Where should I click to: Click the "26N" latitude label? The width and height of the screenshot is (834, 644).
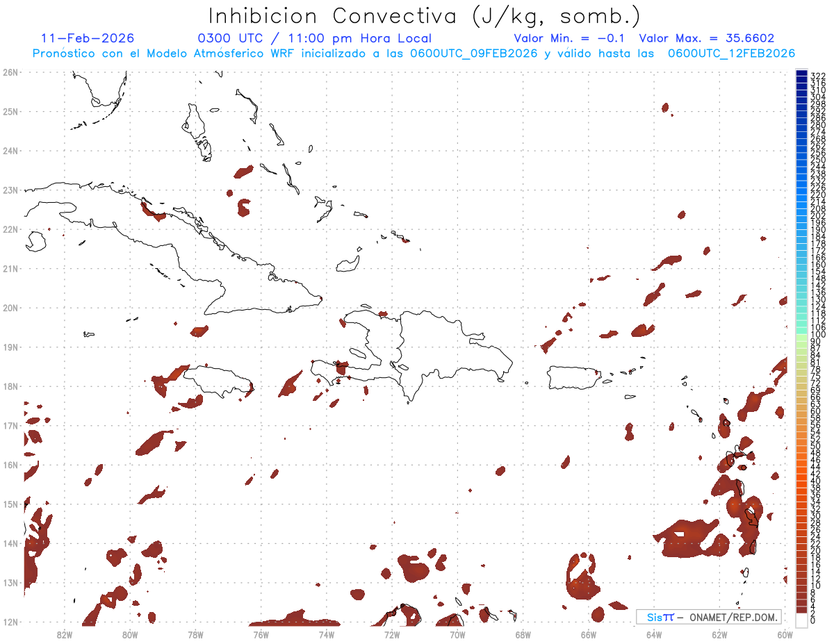point(10,72)
